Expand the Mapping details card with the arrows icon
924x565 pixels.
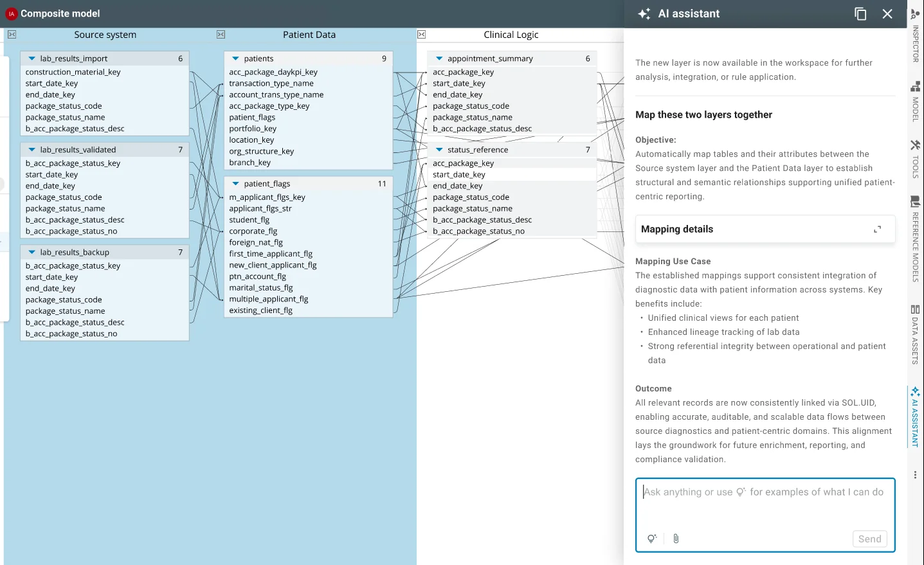[877, 229]
